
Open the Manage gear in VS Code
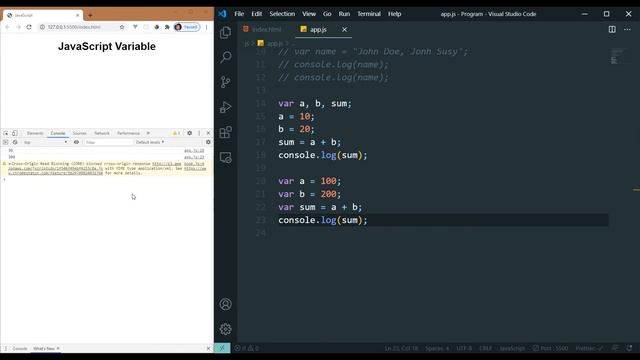225,329
